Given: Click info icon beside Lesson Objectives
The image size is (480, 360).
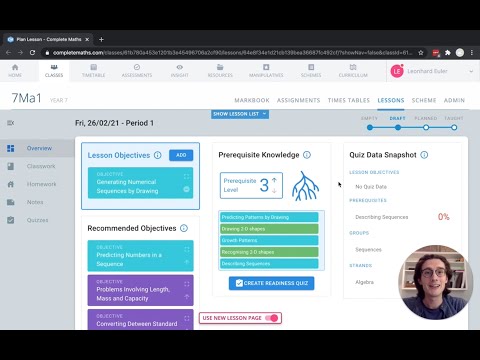Looking at the screenshot, I should (x=158, y=155).
